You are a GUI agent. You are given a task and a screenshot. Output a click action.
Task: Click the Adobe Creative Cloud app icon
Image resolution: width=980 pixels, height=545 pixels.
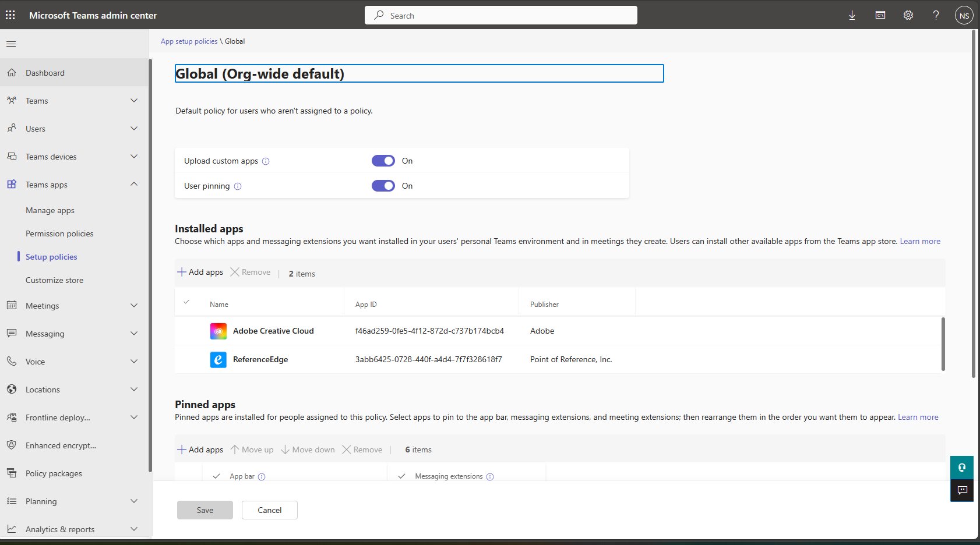[218, 331]
